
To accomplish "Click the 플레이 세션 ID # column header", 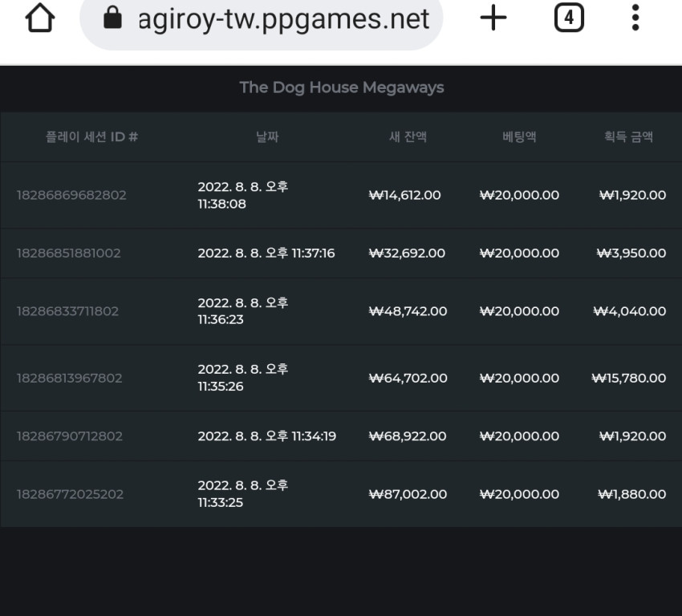I will 91,137.
